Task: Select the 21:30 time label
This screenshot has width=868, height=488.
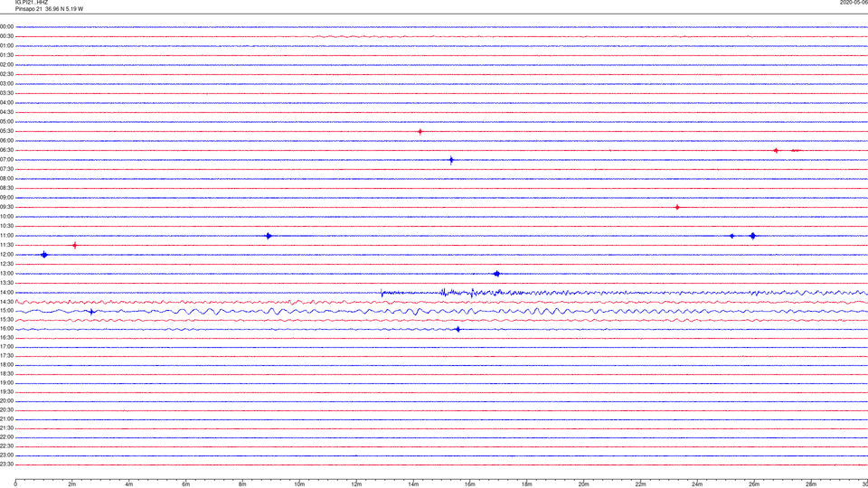Action: [6, 428]
